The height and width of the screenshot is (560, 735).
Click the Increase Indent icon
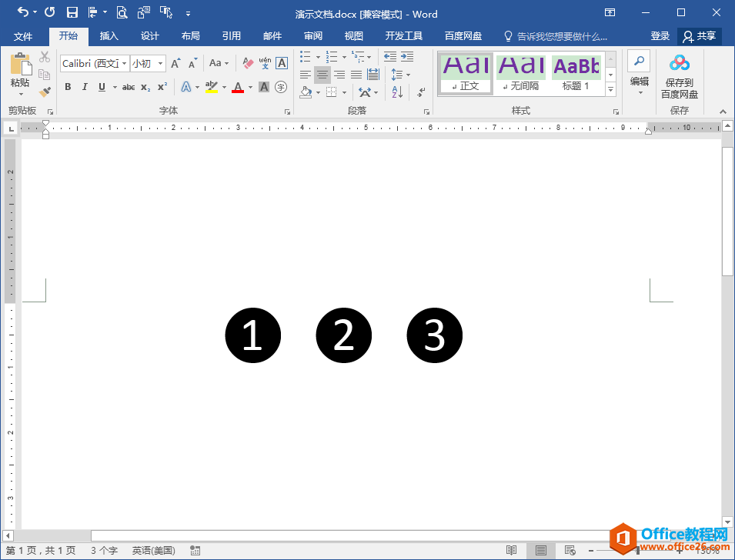point(407,57)
